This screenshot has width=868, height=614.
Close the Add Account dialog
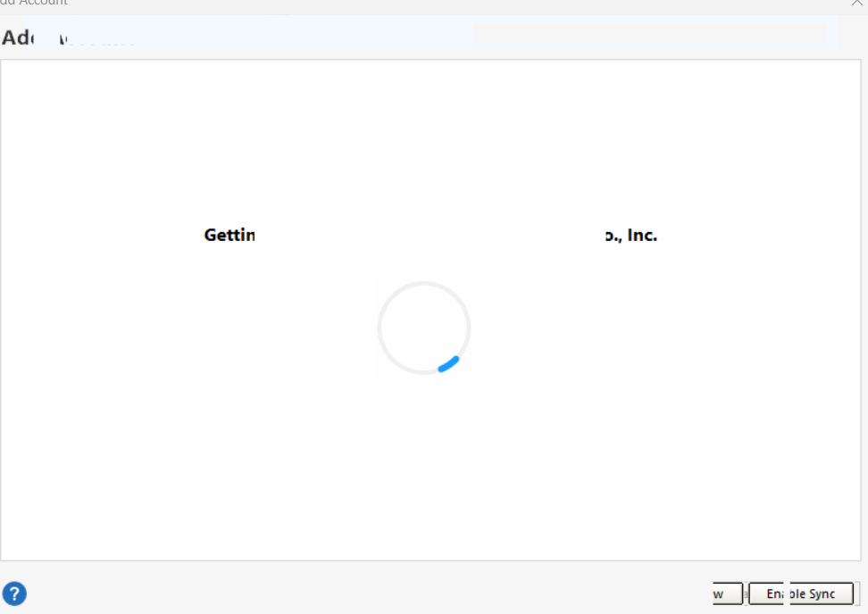click(x=857, y=3)
